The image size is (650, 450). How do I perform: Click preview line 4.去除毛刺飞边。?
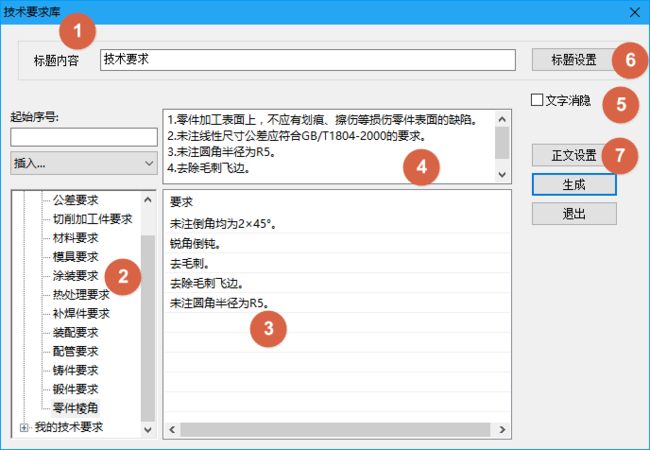[209, 168]
